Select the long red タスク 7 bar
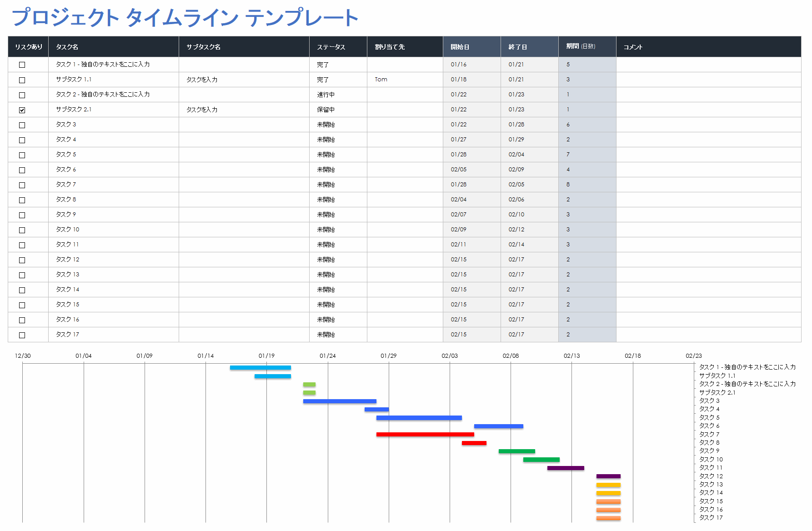 (x=425, y=435)
